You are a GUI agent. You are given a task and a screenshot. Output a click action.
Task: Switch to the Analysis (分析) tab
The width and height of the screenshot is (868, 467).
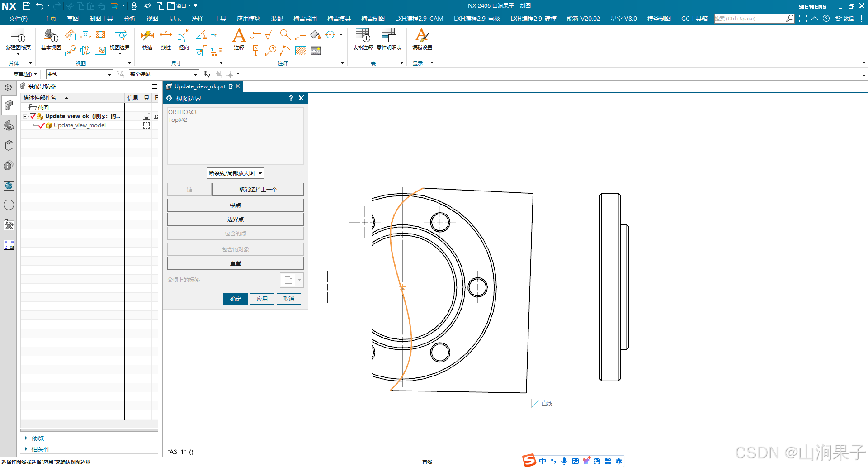[x=130, y=19]
